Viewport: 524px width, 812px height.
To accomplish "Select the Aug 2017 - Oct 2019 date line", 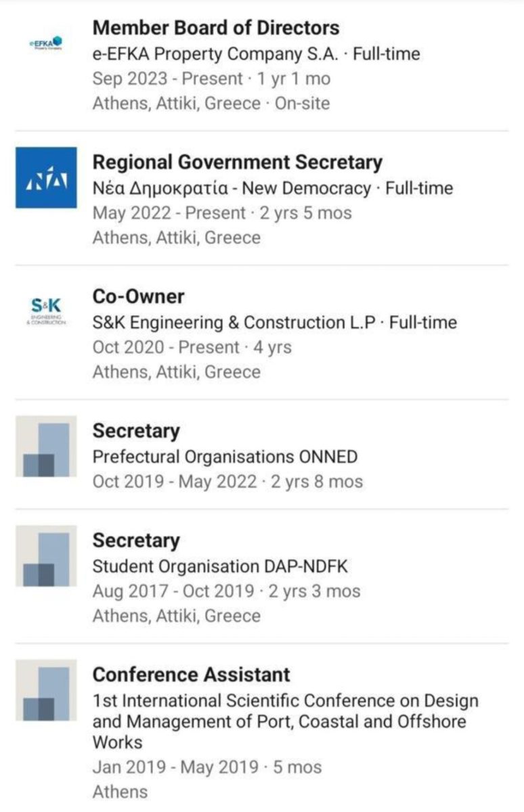I will point(226,591).
